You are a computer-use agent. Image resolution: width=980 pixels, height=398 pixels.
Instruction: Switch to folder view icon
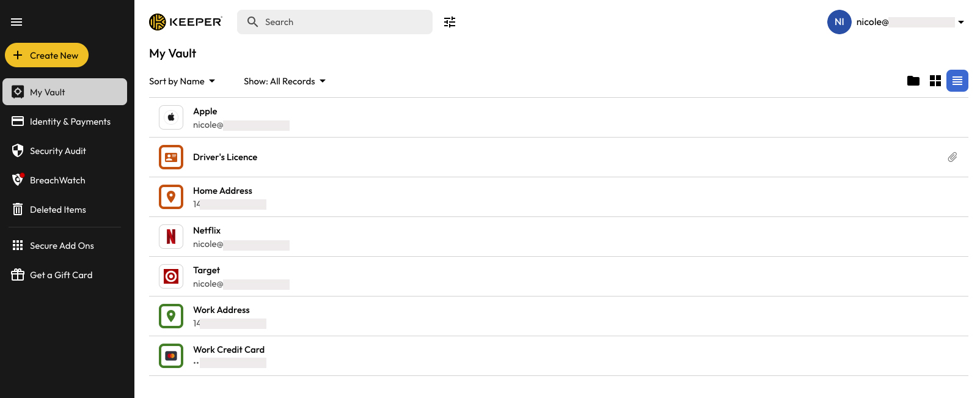coord(913,81)
